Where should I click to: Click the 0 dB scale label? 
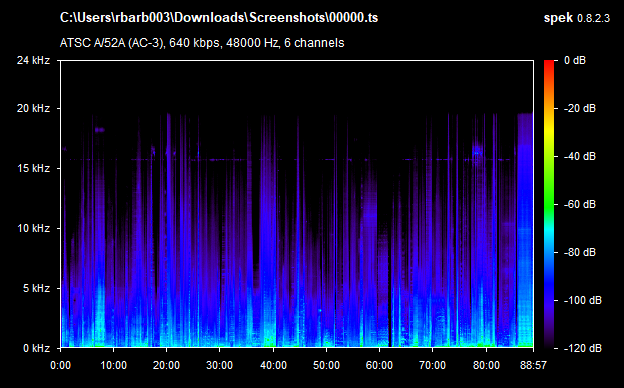click(575, 60)
